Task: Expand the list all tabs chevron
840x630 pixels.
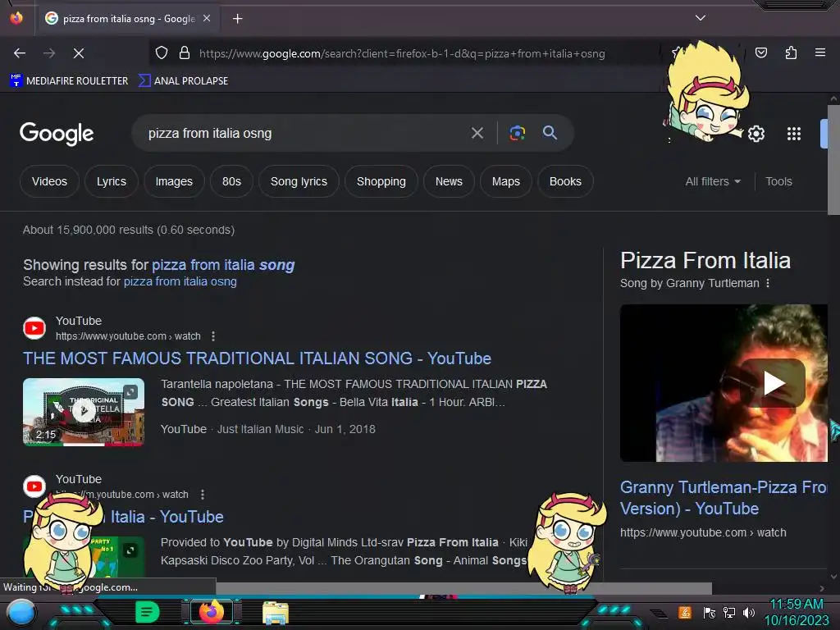Action: coord(701,18)
